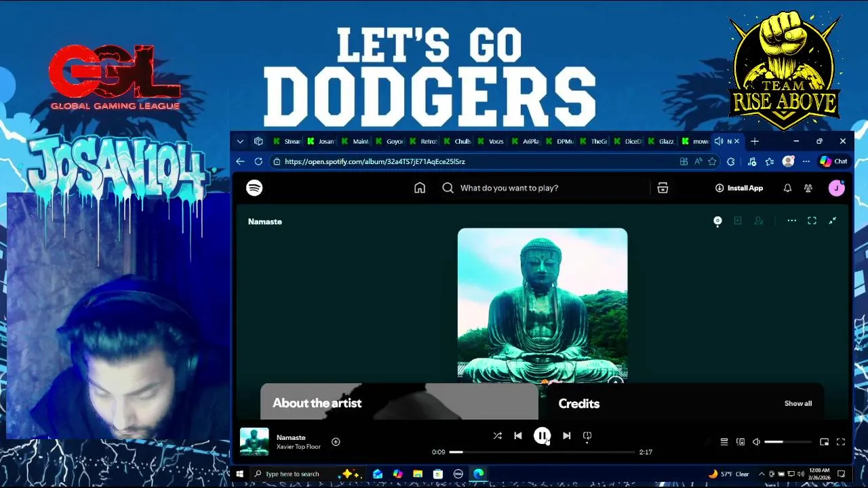868x488 pixels.
Task: Open the Spotify notifications bell
Action: 787,188
